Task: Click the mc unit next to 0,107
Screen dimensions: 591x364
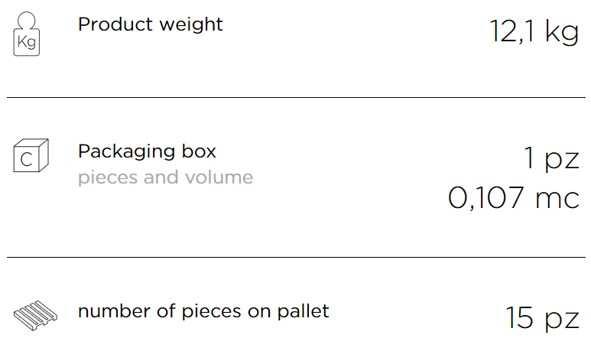Action: pyautogui.click(x=557, y=199)
